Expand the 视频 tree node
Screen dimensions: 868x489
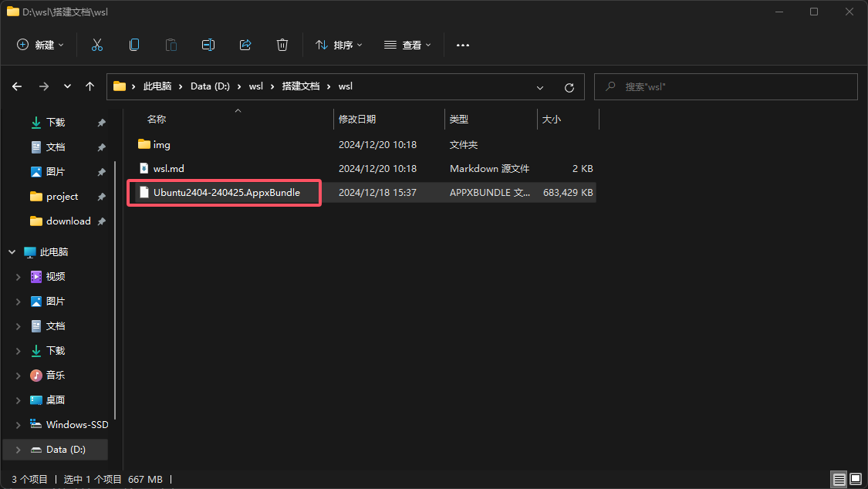18,277
